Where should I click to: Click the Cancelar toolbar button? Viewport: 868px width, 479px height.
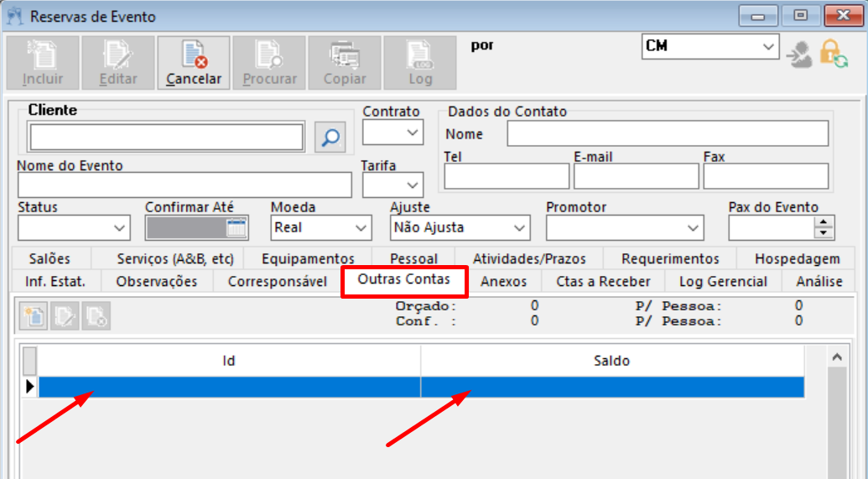point(194,63)
